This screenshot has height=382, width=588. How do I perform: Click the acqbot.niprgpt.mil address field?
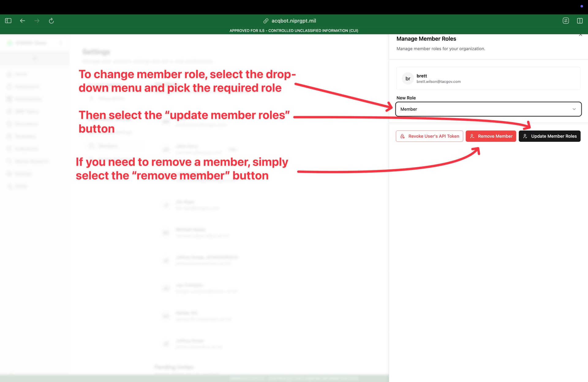(x=294, y=21)
